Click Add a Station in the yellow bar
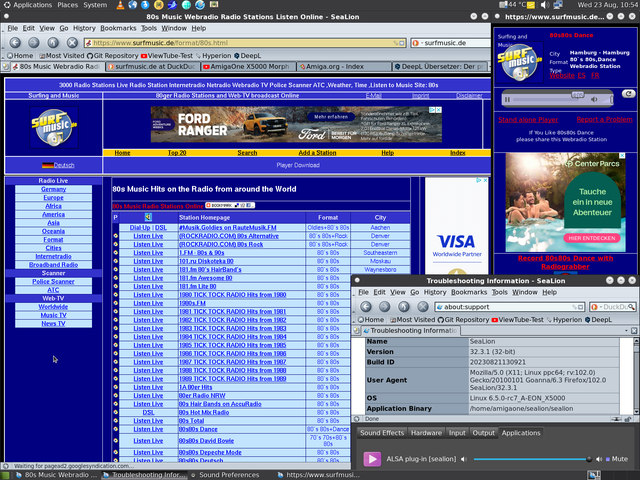The image size is (640, 480). point(317,153)
